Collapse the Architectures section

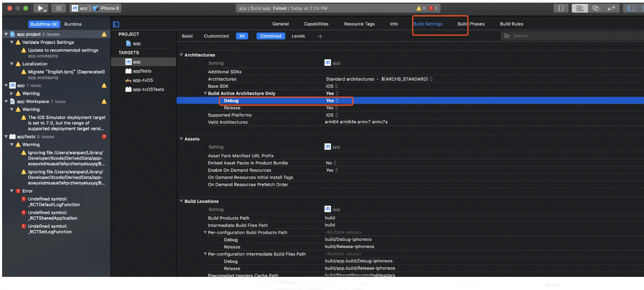(x=181, y=55)
